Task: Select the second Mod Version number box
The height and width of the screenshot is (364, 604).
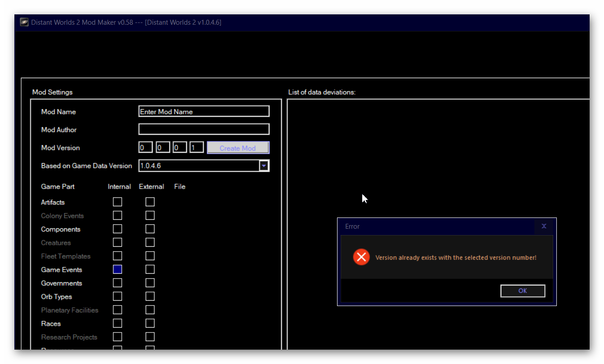Action: [163, 147]
